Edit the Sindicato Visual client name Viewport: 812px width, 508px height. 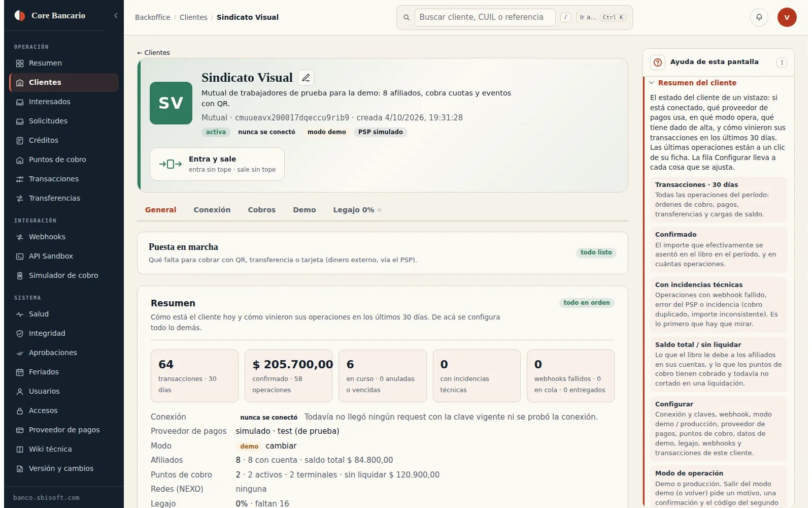coord(306,78)
